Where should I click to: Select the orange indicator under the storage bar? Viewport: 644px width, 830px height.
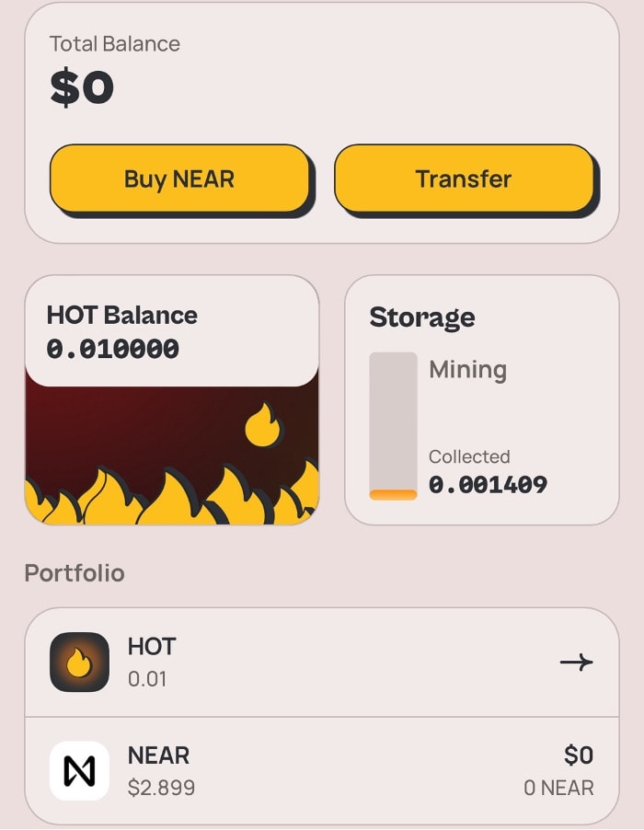pos(394,493)
